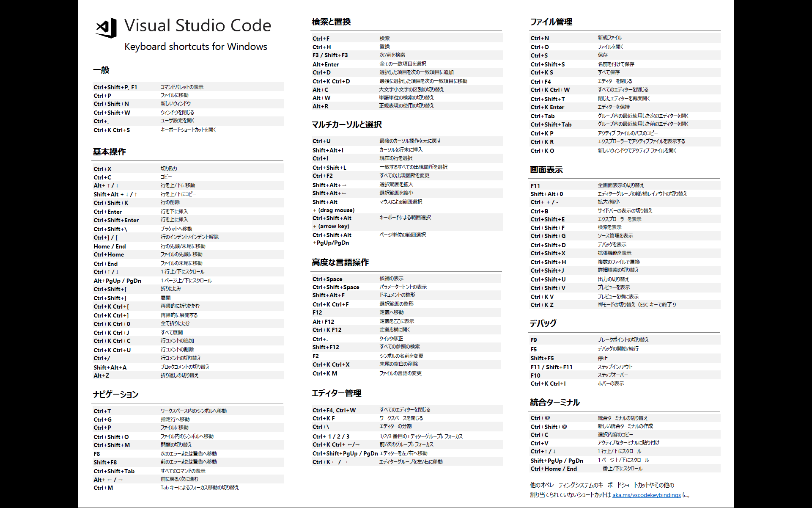The image size is (812, 508).
Task: Click the 'Ctrl+Shift+L' shortcut text
Action: (x=329, y=168)
